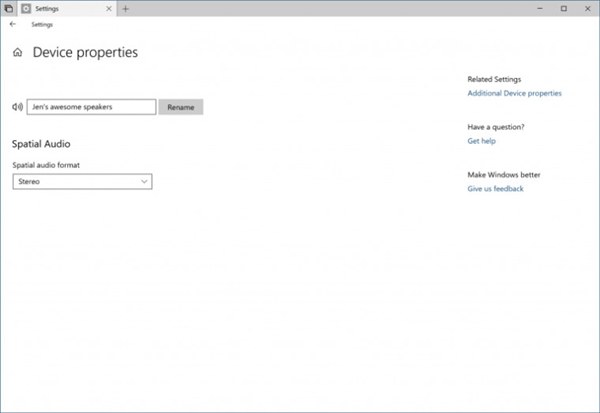600x413 pixels.
Task: Click the device name text field
Action: (x=91, y=107)
